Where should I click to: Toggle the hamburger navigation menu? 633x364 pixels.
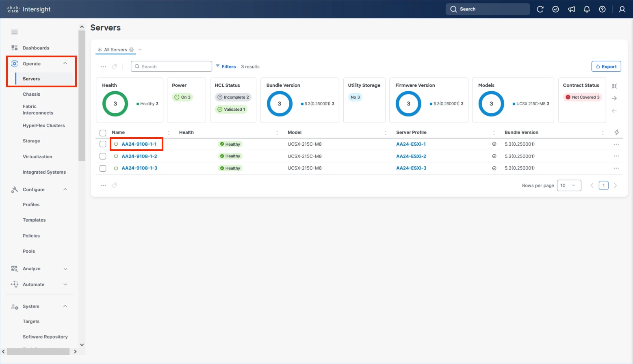click(x=15, y=32)
